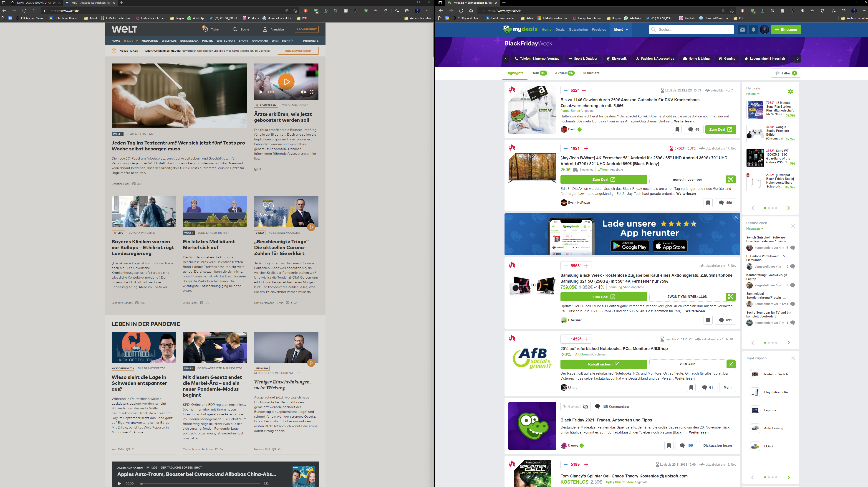Open Gutscheine in mydealz header

tap(578, 30)
